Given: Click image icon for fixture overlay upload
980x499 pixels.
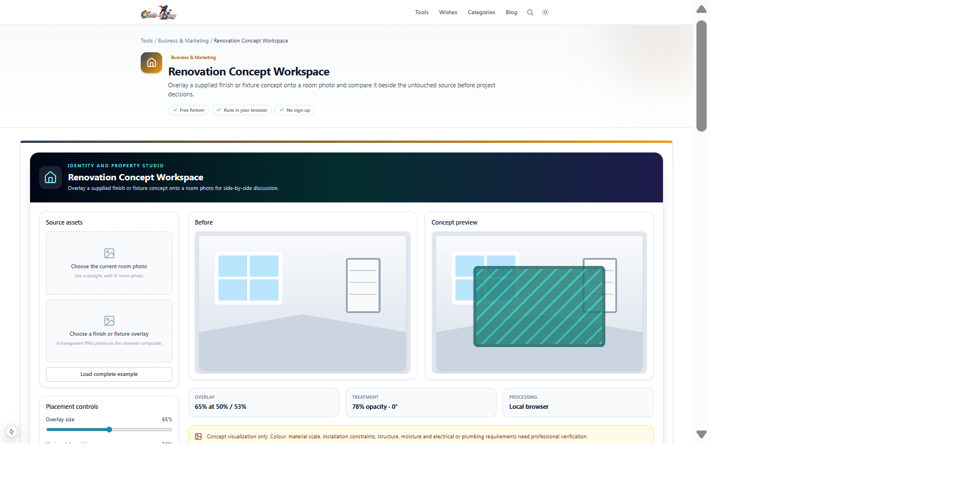Looking at the screenshot, I should click(109, 321).
